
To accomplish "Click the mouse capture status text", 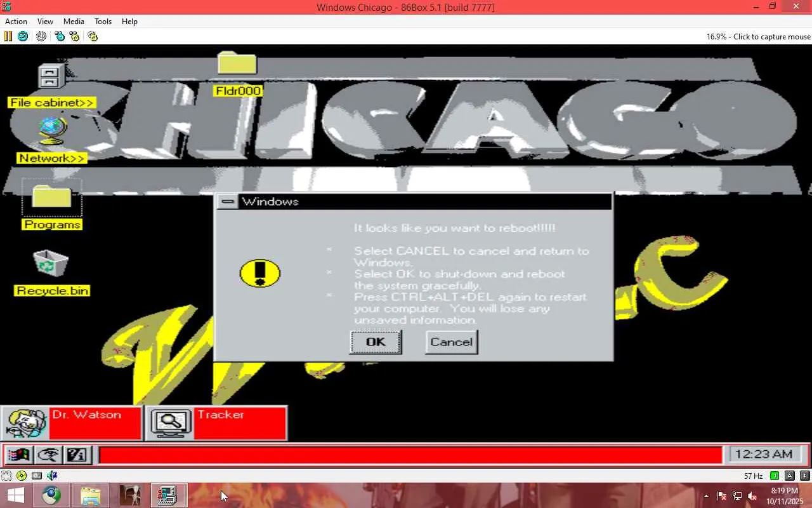I will pos(759,37).
